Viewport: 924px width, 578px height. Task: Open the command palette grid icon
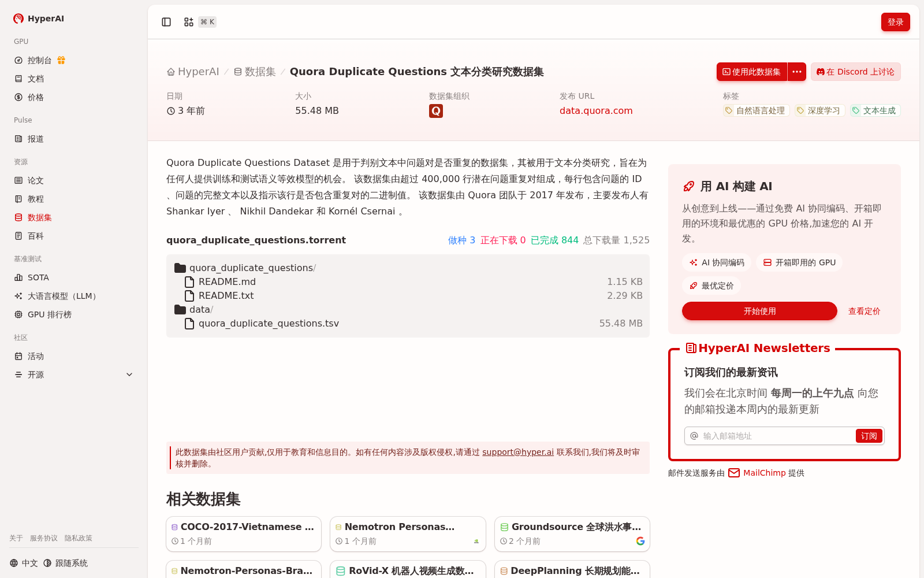(188, 22)
